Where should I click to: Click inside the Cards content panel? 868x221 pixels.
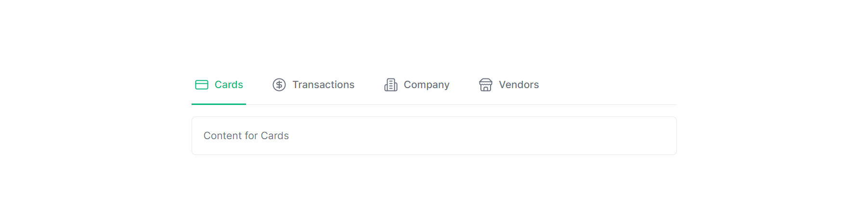pyautogui.click(x=434, y=136)
